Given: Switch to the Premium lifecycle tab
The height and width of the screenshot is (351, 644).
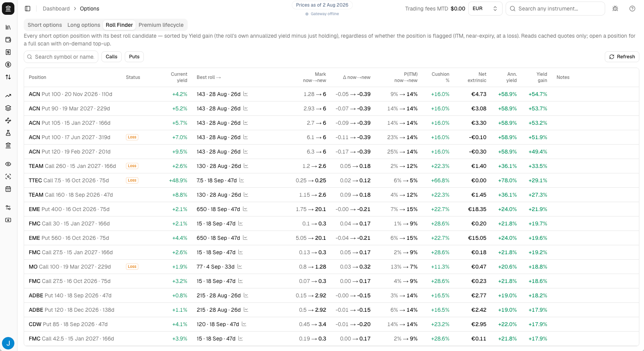Looking at the screenshot, I should [161, 25].
